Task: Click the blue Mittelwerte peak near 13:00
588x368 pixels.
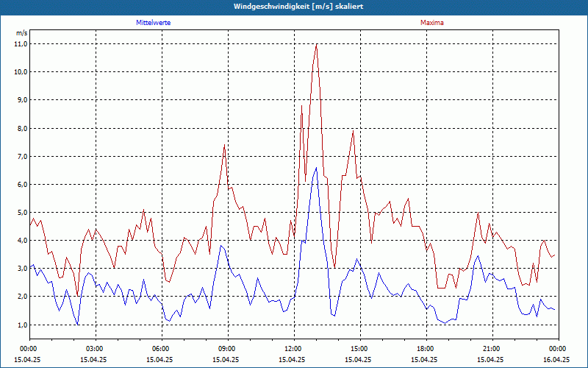Action: point(316,168)
